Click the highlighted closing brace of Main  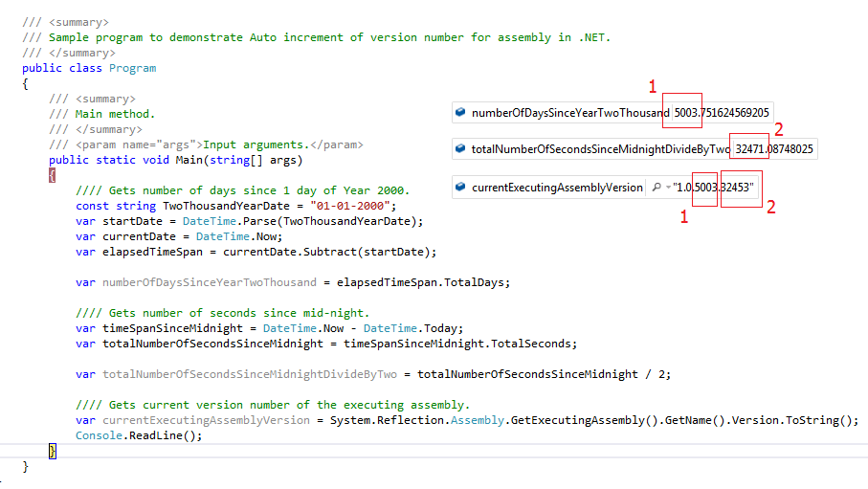click(52, 452)
